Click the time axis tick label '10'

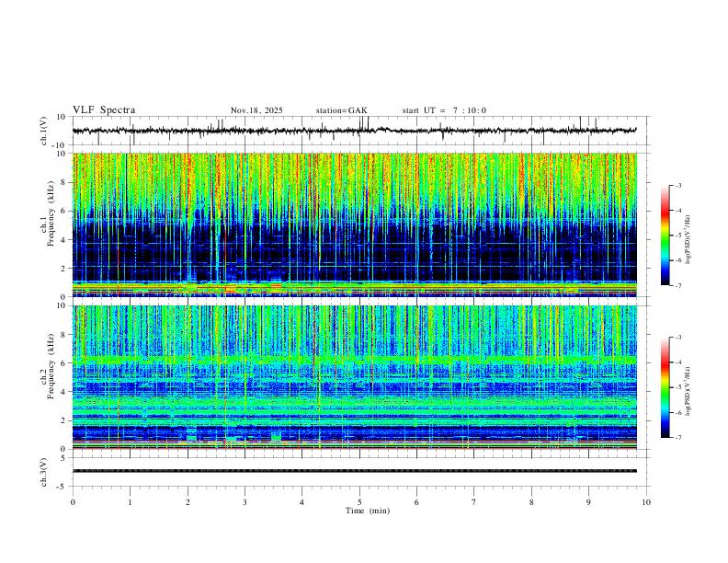(646, 502)
